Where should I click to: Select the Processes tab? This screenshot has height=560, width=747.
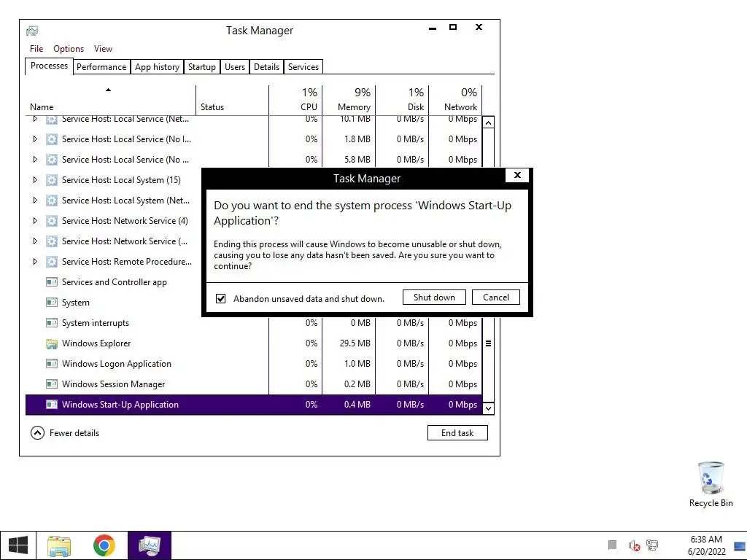tap(49, 66)
